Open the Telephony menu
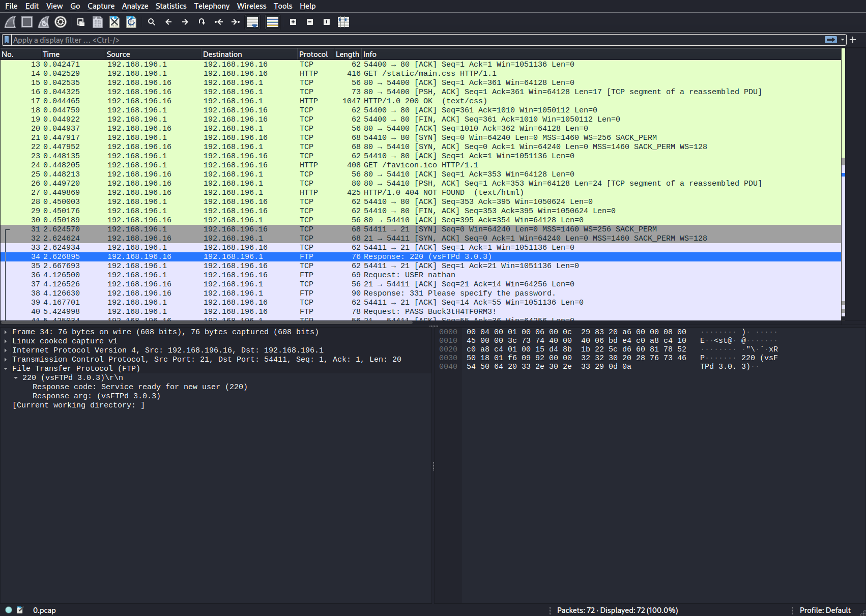The image size is (866, 616). pos(212,6)
